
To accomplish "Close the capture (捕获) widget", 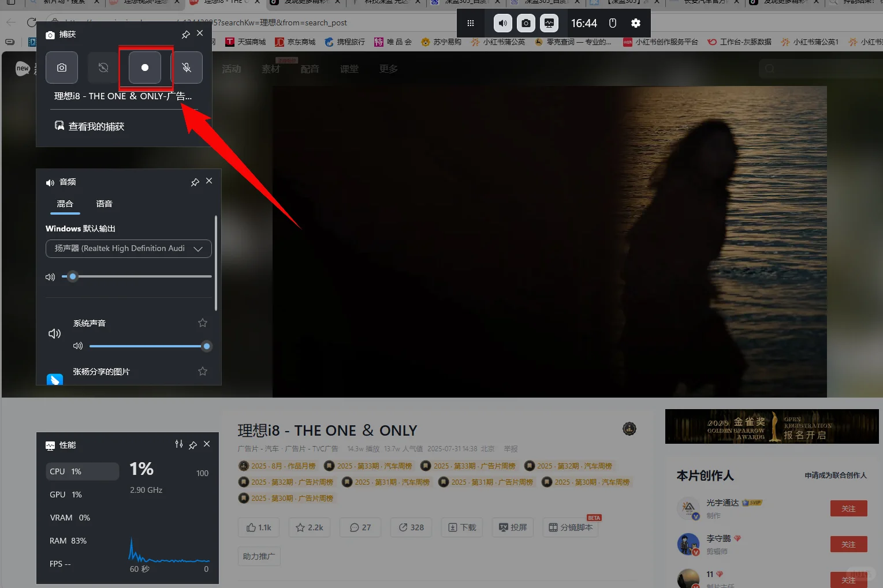I will 200,33.
